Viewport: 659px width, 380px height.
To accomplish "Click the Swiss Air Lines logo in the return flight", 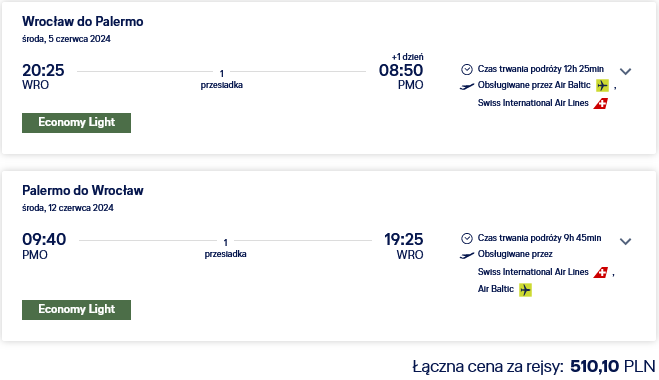I will (x=601, y=272).
